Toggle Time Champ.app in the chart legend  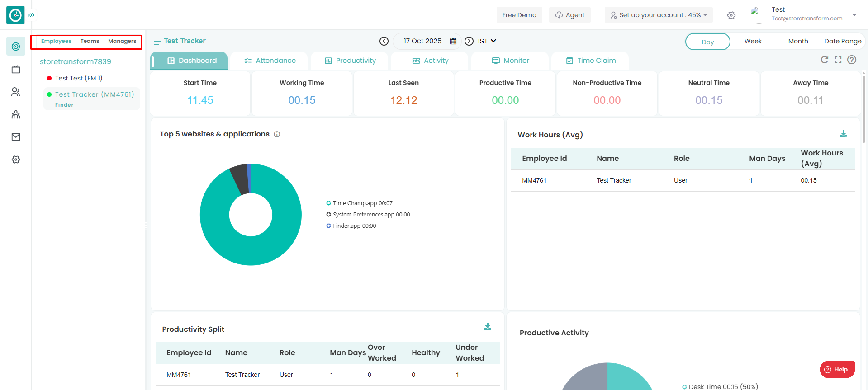359,203
